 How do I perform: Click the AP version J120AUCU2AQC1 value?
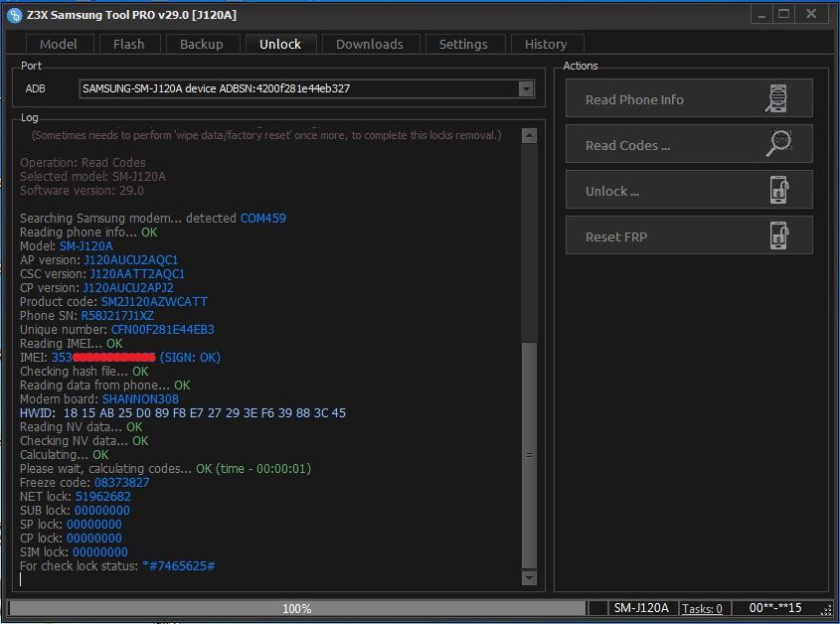[131, 260]
